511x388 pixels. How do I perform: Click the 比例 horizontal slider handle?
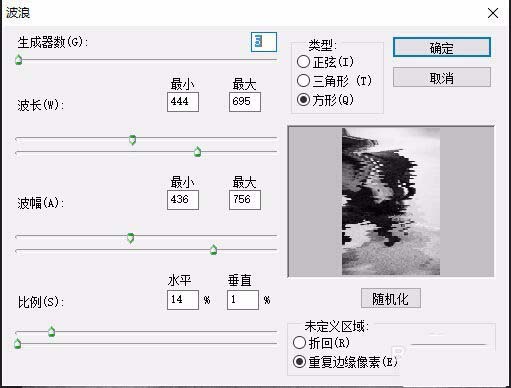[51, 331]
